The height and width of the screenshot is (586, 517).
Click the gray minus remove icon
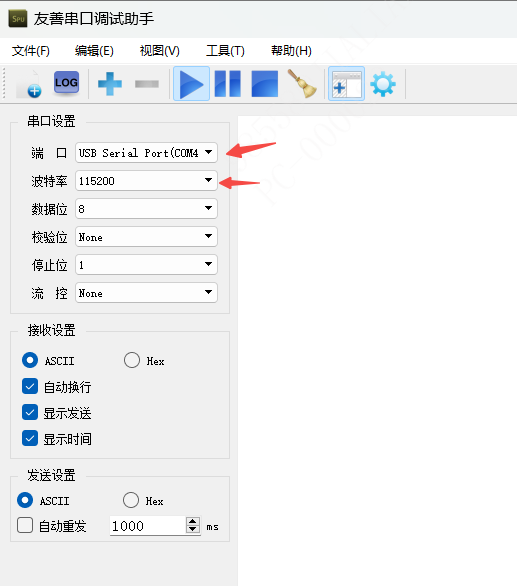click(x=147, y=84)
